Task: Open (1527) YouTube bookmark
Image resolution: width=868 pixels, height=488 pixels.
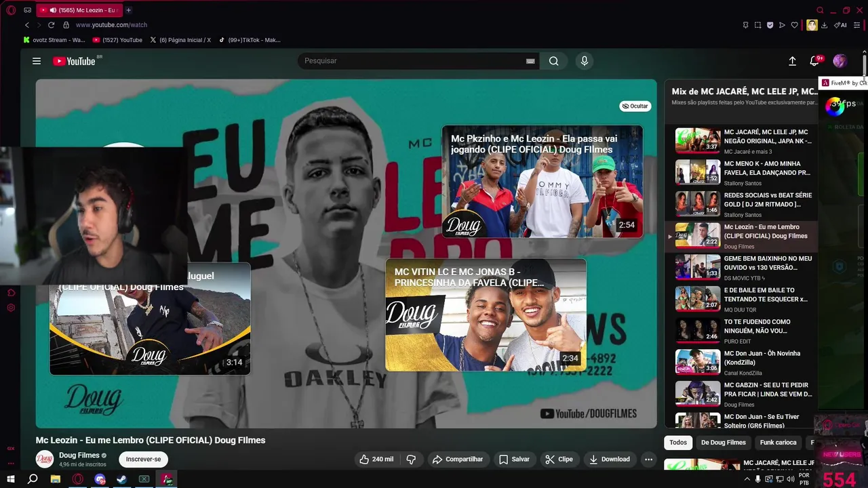Action: [x=117, y=40]
